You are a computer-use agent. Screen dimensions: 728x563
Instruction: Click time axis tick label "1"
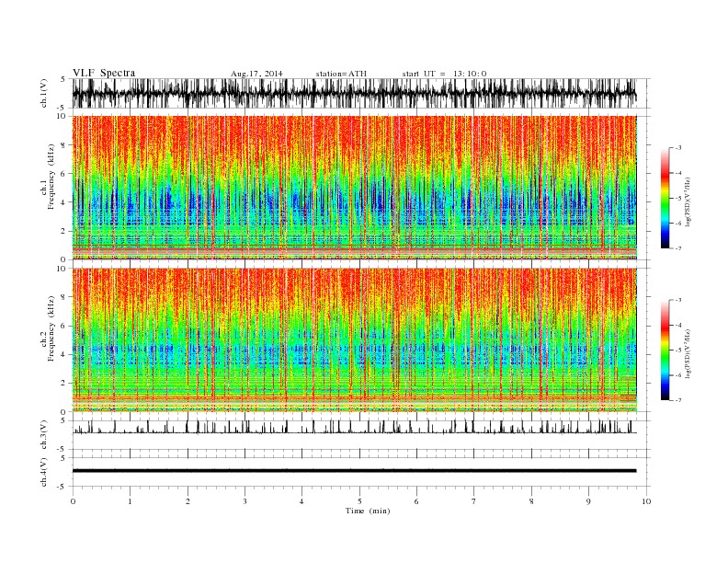tap(130, 501)
